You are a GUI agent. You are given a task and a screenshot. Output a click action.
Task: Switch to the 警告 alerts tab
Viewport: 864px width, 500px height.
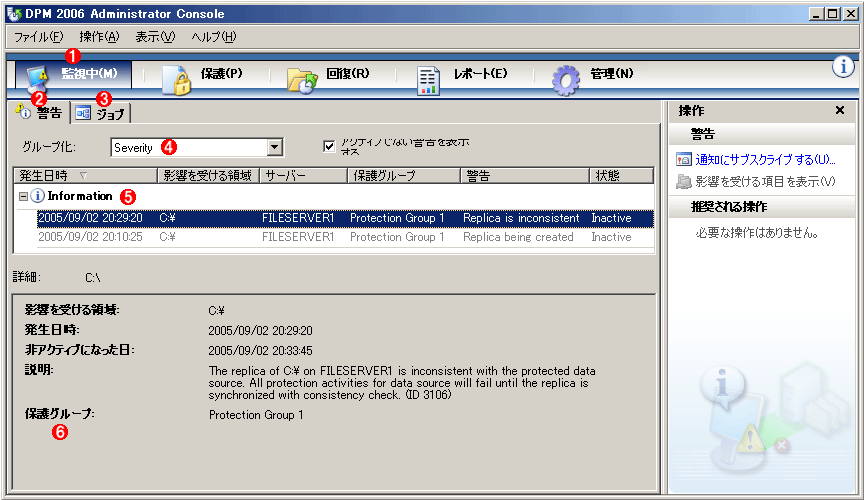[x=39, y=112]
